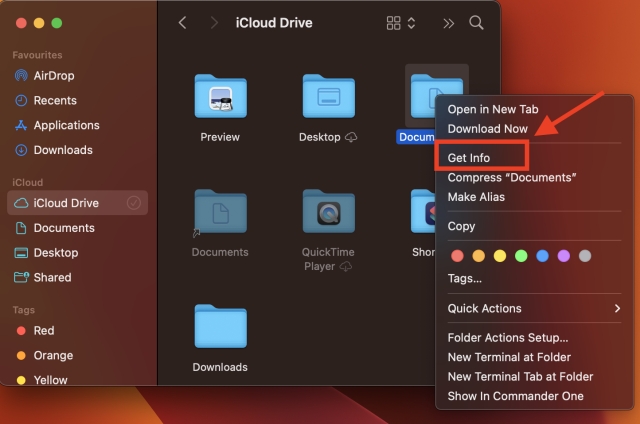Click the Favourites sidebar heading
640x424 pixels.
(x=37, y=55)
